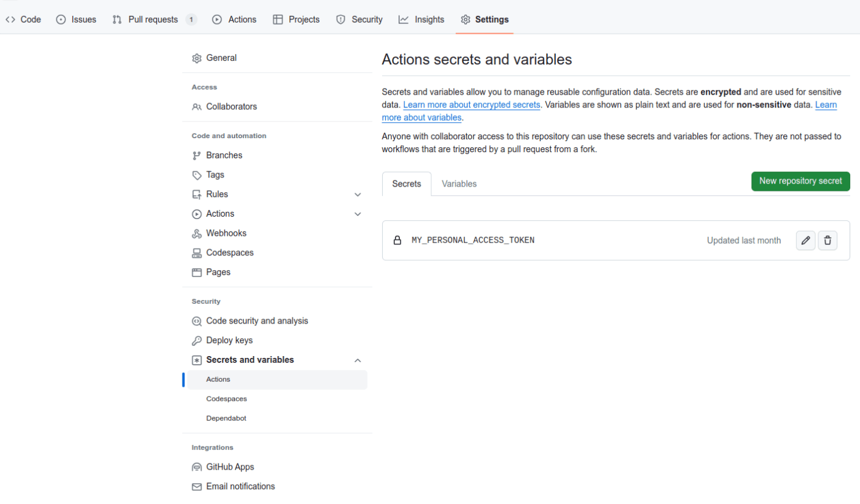This screenshot has width=860, height=504.
Task: Click the lock icon beside MY_PERSONAL_ACCESS_TOKEN
Action: click(397, 241)
